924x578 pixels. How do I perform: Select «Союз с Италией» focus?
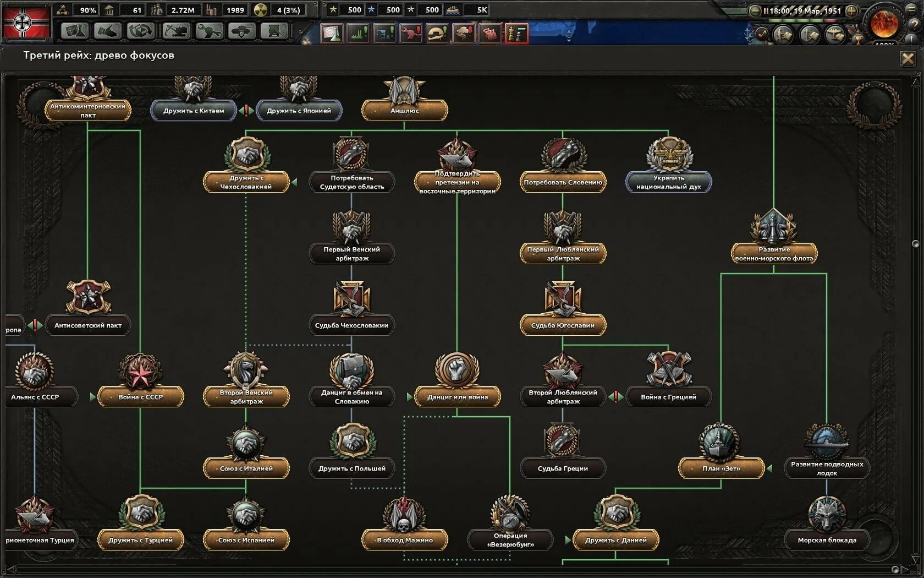tap(246, 468)
